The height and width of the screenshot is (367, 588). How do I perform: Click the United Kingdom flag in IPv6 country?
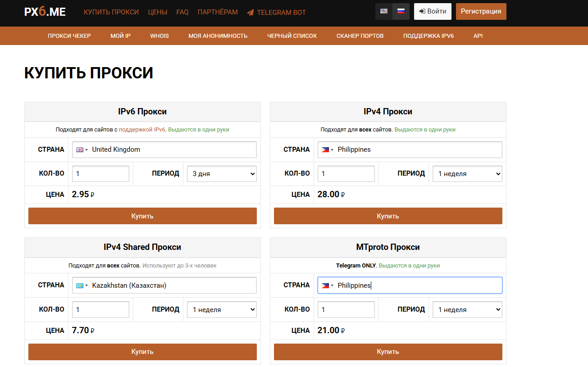click(80, 150)
